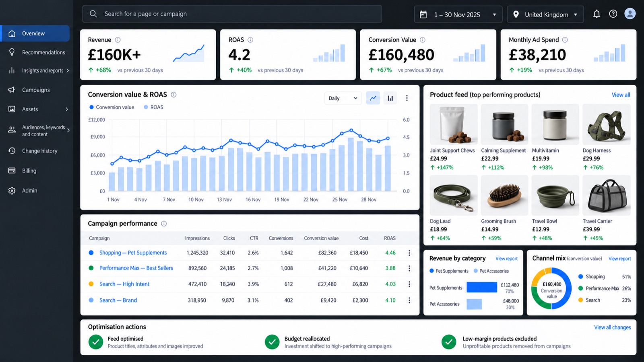The width and height of the screenshot is (644, 362).
Task: Open the United Kingdom location dropdown
Action: [x=545, y=14]
